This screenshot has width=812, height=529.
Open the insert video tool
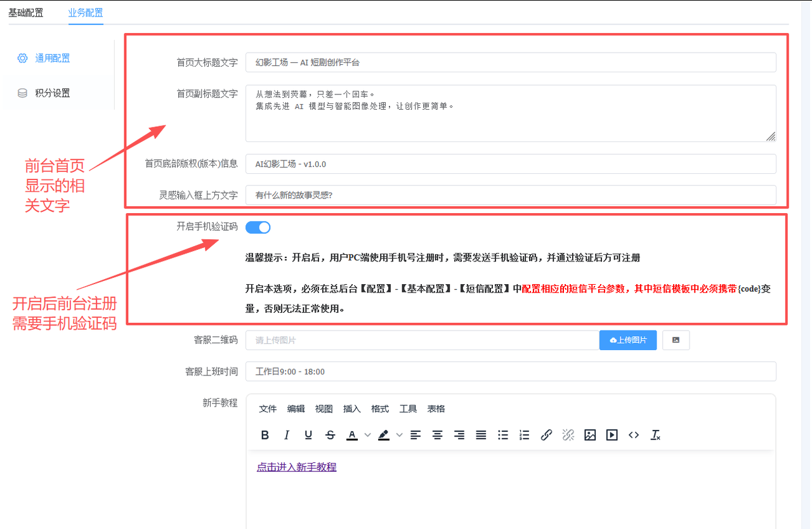pyautogui.click(x=612, y=435)
